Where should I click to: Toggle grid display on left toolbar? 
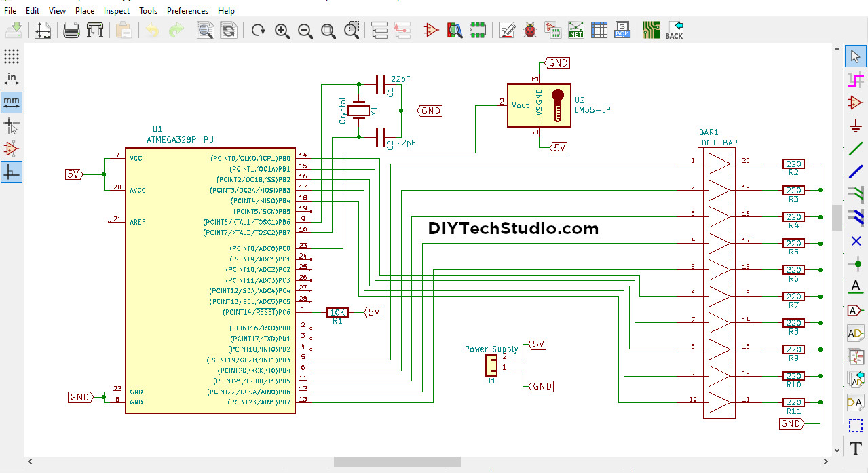(12, 56)
